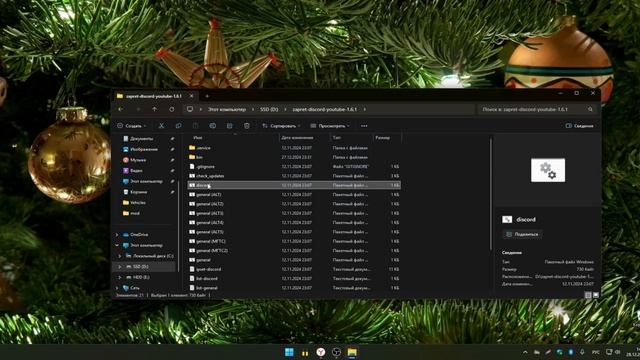The image size is (640, 360).
Task: Sort by Дата изменения column header
Action: (297, 138)
